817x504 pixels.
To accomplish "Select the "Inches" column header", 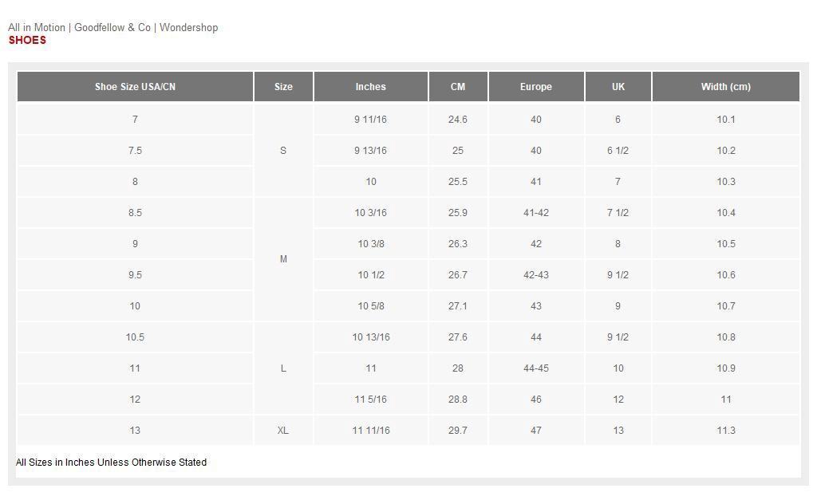I will tap(370, 87).
